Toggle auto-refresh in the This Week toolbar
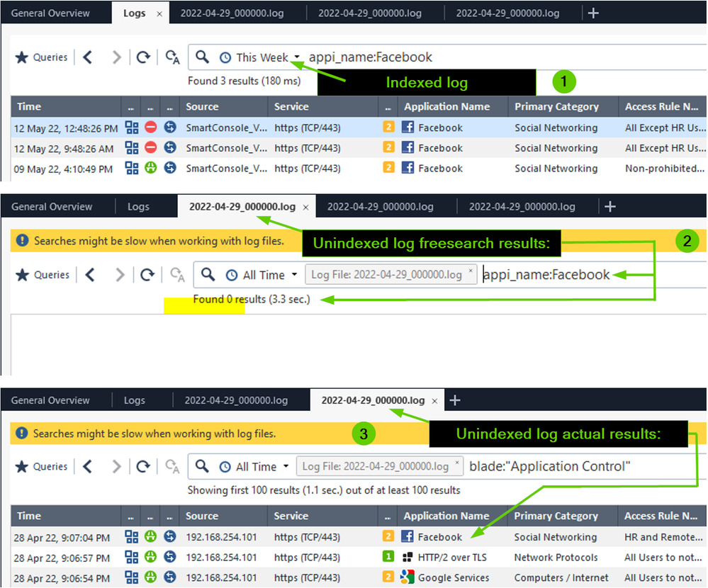Viewport: 708px width, 588px height. [x=172, y=57]
